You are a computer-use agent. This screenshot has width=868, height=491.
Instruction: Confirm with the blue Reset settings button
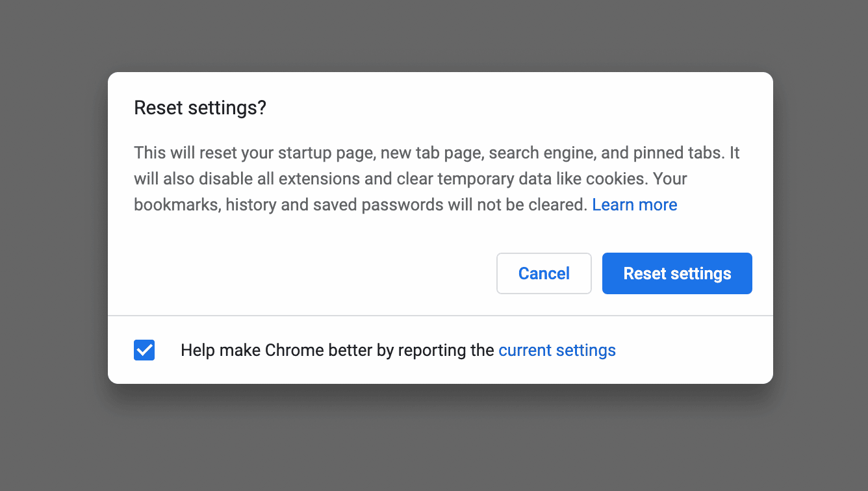click(677, 273)
